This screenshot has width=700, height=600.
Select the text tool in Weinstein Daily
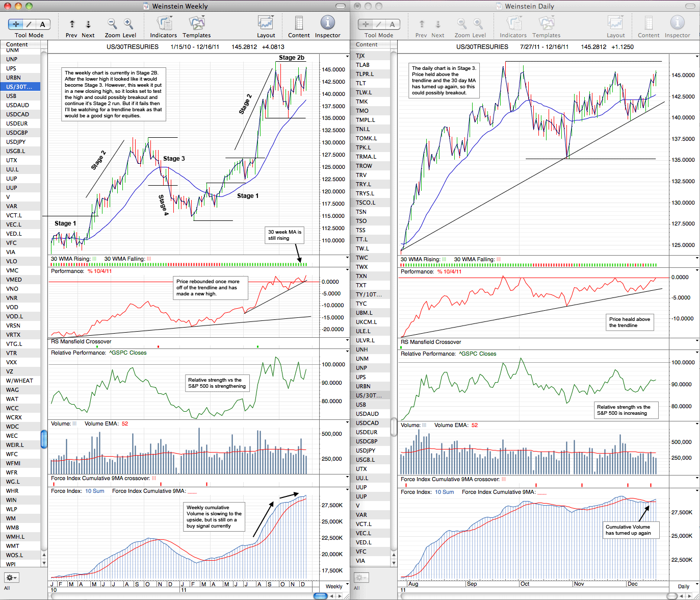pos(393,24)
